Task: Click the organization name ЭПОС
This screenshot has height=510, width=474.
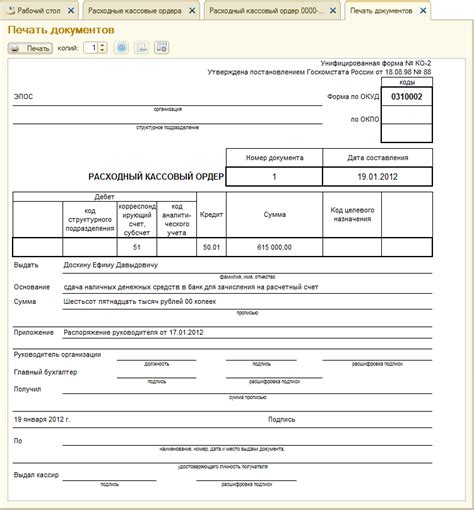Action: coord(23,97)
